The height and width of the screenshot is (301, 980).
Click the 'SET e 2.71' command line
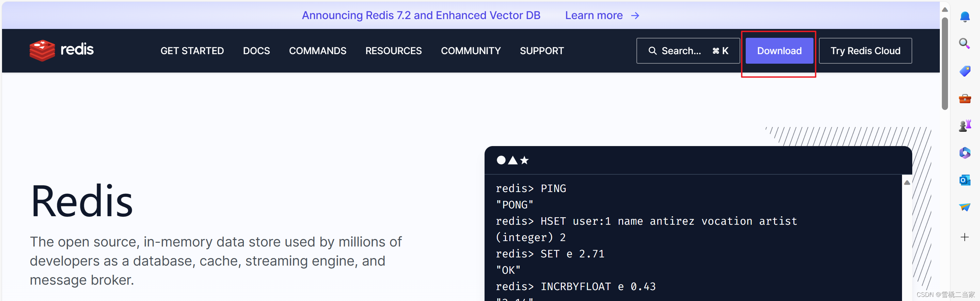click(550, 254)
